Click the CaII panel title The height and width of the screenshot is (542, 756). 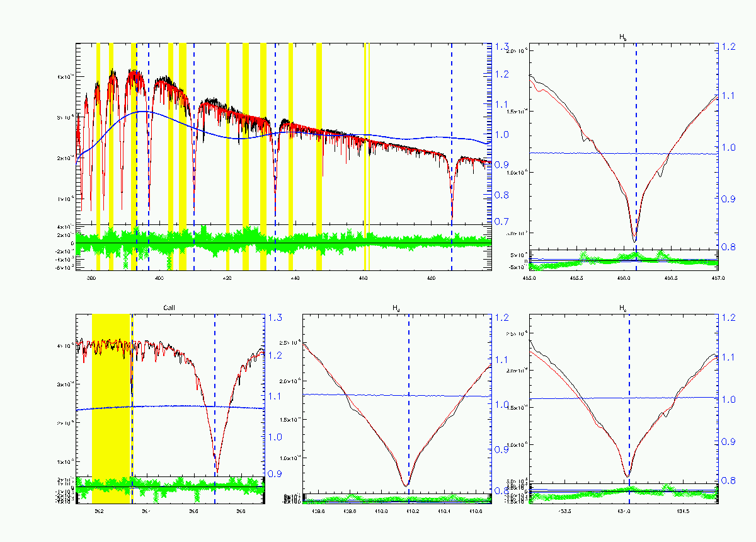pyautogui.click(x=169, y=308)
